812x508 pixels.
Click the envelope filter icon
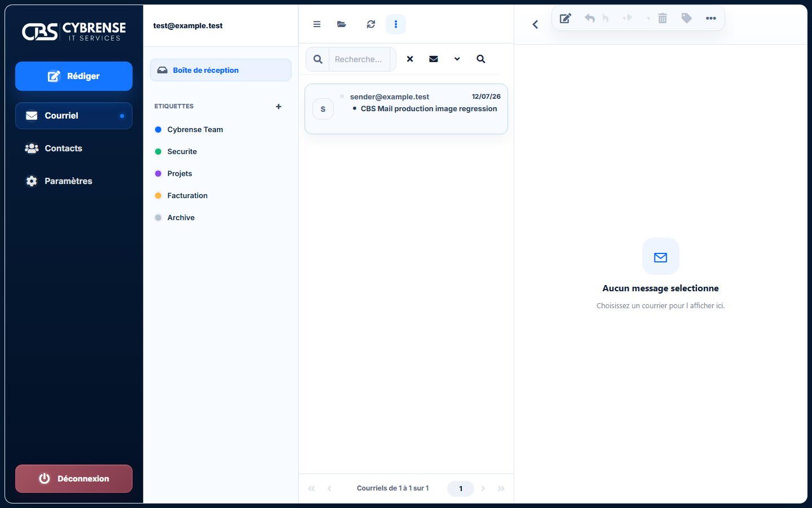click(434, 59)
